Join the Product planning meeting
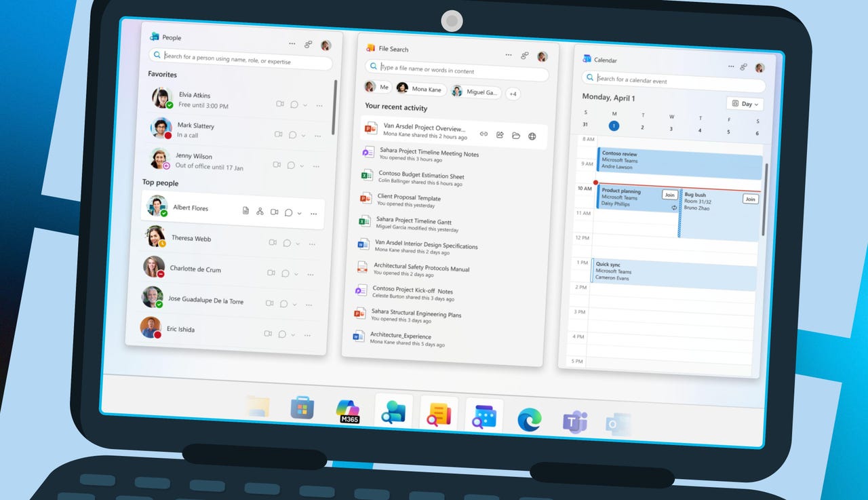The height and width of the screenshot is (500, 868). [x=670, y=195]
